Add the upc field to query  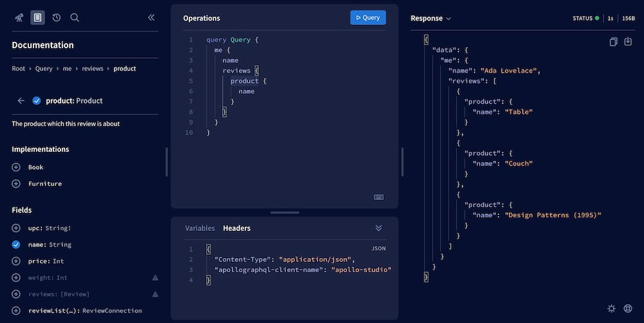(16, 228)
